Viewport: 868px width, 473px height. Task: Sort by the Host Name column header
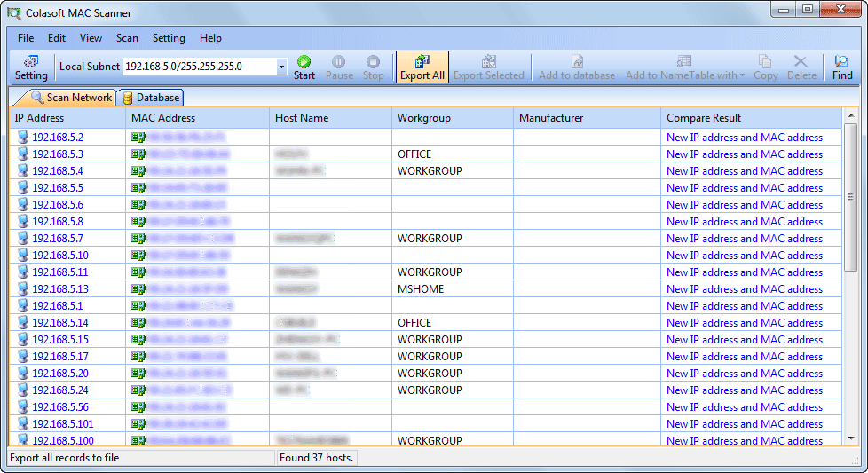point(330,118)
